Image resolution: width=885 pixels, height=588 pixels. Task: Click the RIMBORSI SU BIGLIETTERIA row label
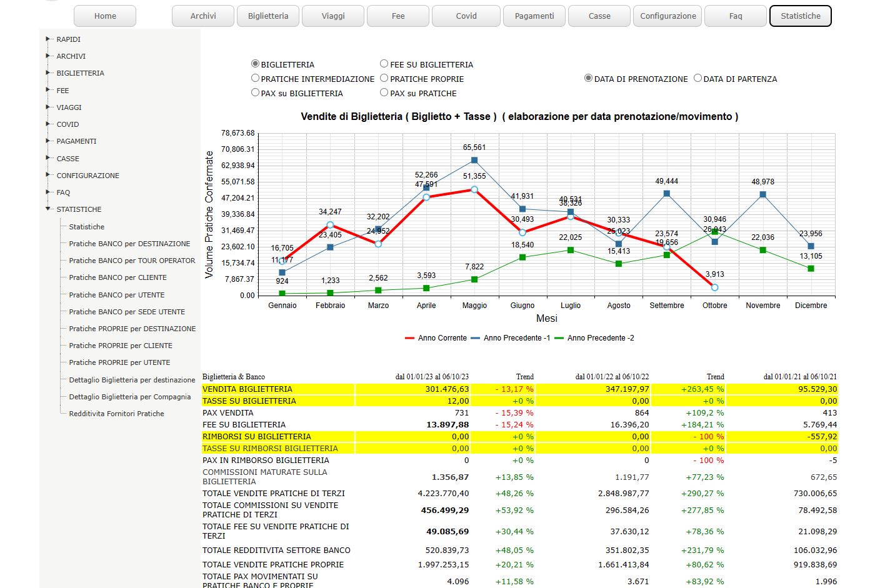click(x=256, y=437)
